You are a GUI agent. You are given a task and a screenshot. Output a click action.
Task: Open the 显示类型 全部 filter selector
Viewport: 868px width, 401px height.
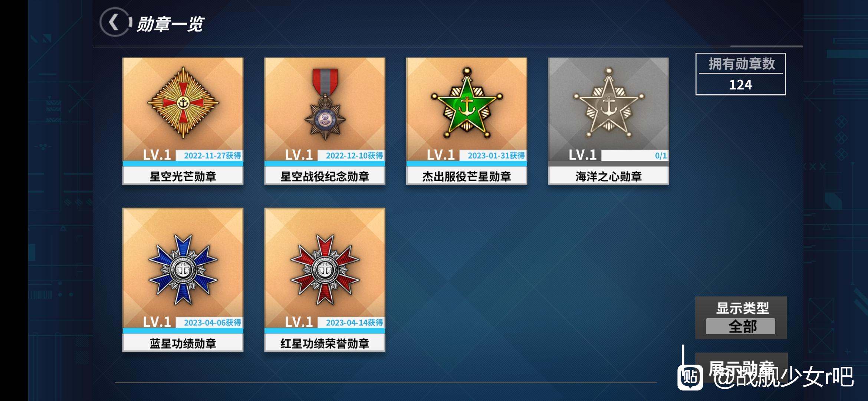pyautogui.click(x=740, y=326)
